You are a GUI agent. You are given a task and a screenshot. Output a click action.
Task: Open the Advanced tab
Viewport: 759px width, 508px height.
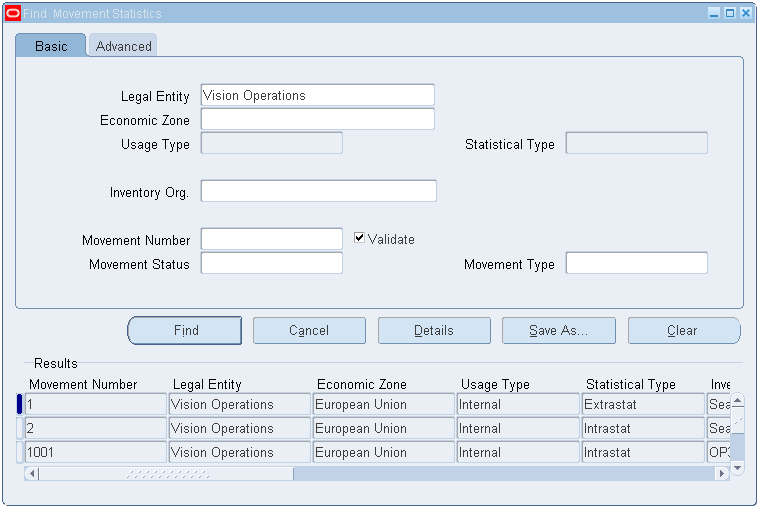click(x=123, y=46)
